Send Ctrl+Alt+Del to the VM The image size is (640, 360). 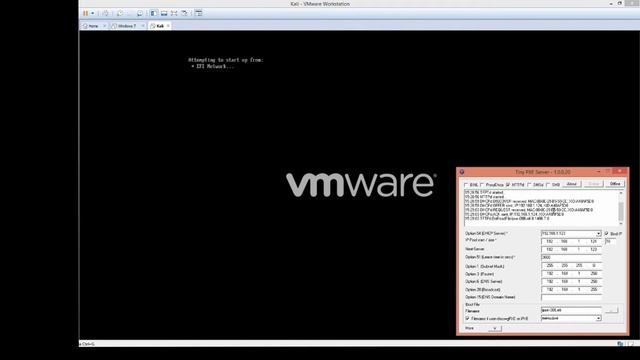pyautogui.click(x=106, y=13)
